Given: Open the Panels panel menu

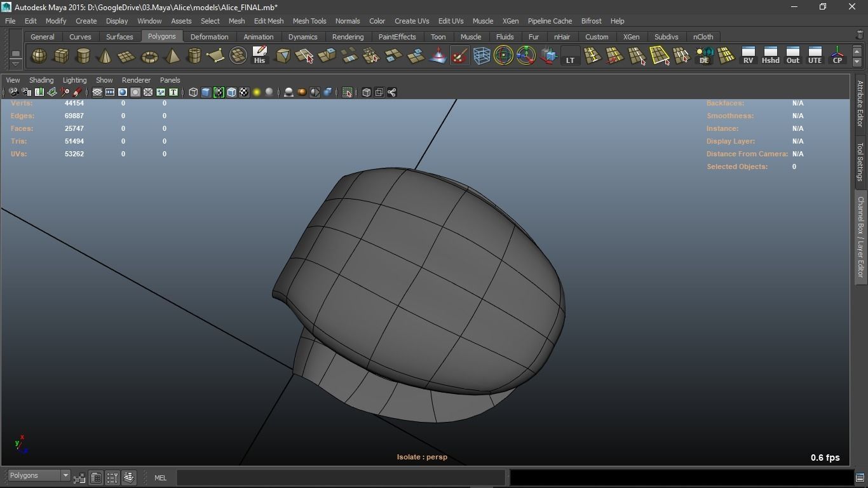Looking at the screenshot, I should pyautogui.click(x=170, y=80).
